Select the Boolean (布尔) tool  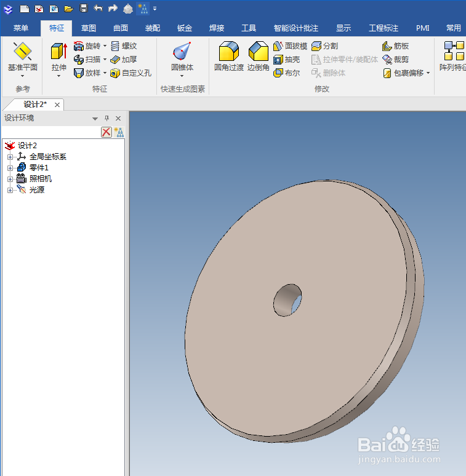click(286, 73)
